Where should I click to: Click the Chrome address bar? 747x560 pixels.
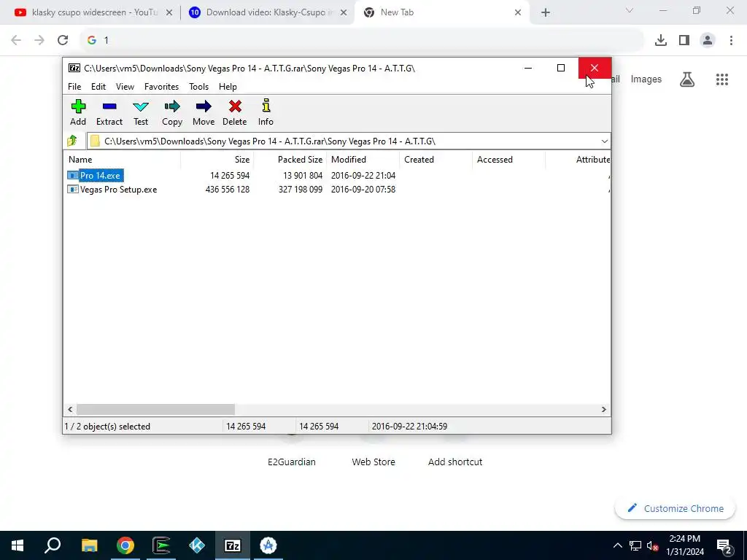tap(362, 41)
